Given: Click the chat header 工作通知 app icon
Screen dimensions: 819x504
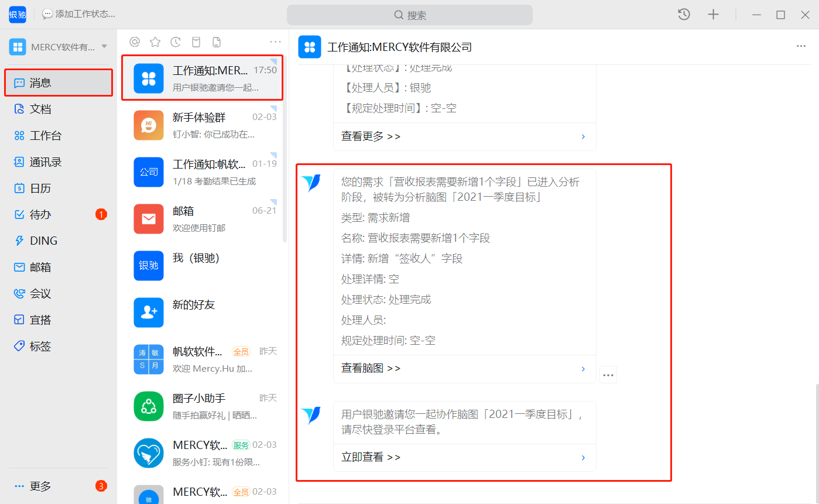Looking at the screenshot, I should tap(310, 47).
